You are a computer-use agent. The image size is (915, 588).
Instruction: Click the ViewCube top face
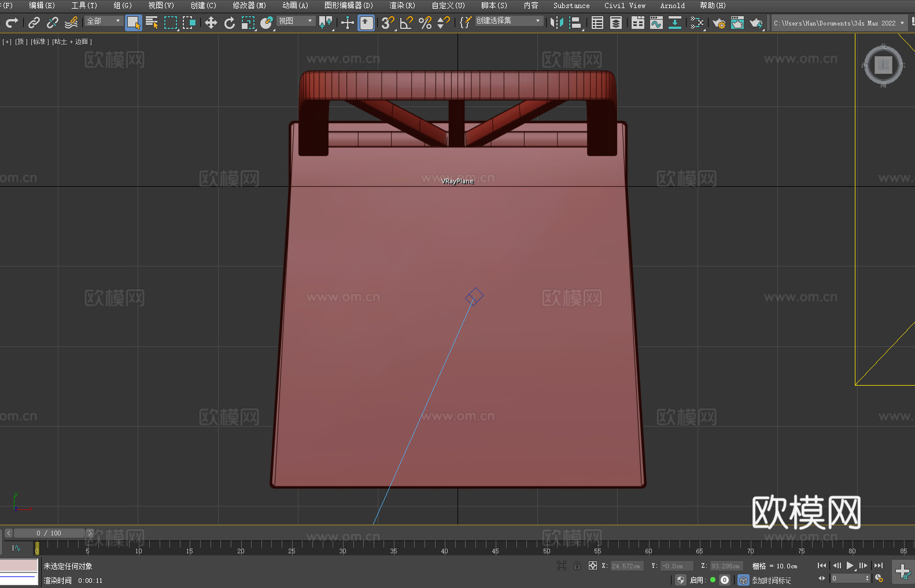(883, 65)
